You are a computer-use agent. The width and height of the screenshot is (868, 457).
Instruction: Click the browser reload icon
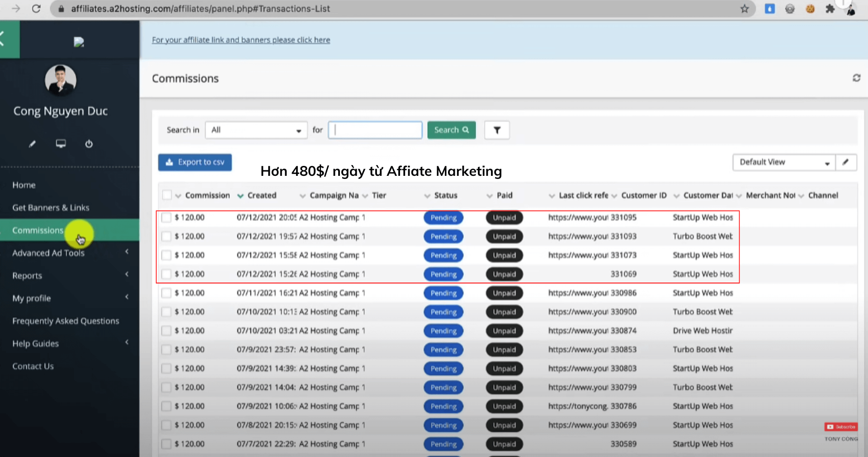point(36,9)
